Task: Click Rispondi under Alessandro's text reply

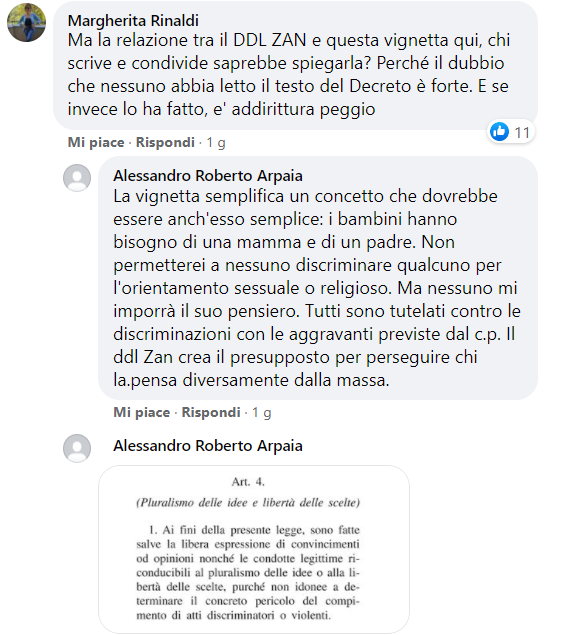Action: 211,412
